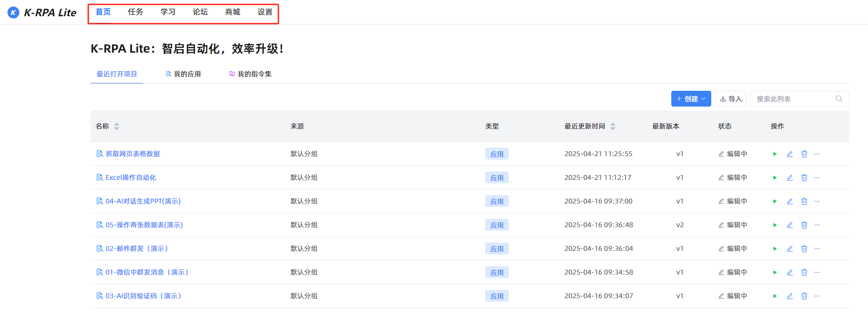Sort table by 名称 column
This screenshot has width=868, height=332.
point(116,126)
